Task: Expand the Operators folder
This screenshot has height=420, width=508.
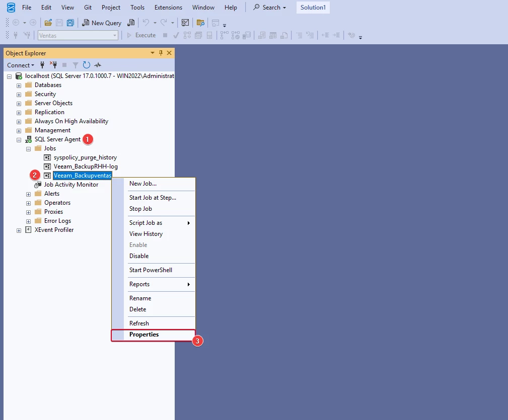Action: click(29, 203)
